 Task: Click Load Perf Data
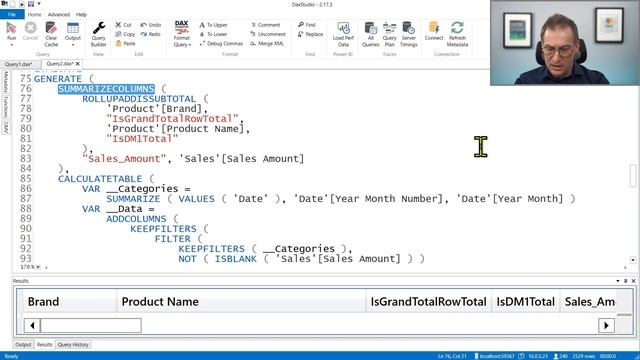(x=343, y=34)
